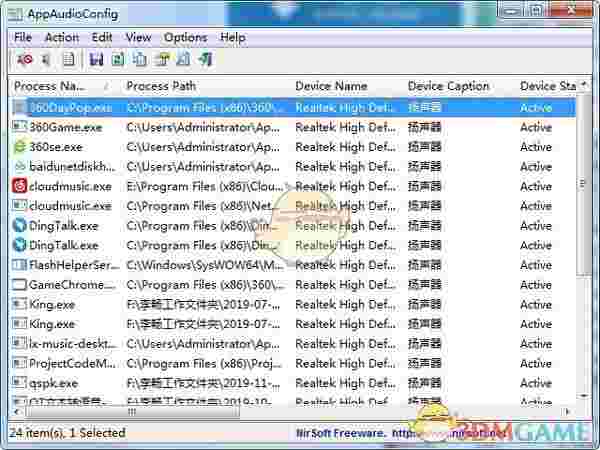Click Realtek High Def in the qspk.exe row
This screenshot has height=450, width=600.
[x=346, y=383]
